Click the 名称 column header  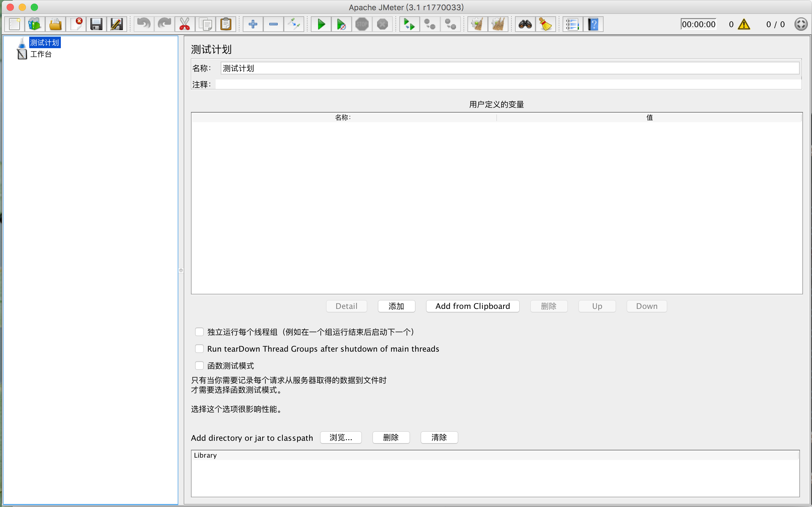click(344, 117)
